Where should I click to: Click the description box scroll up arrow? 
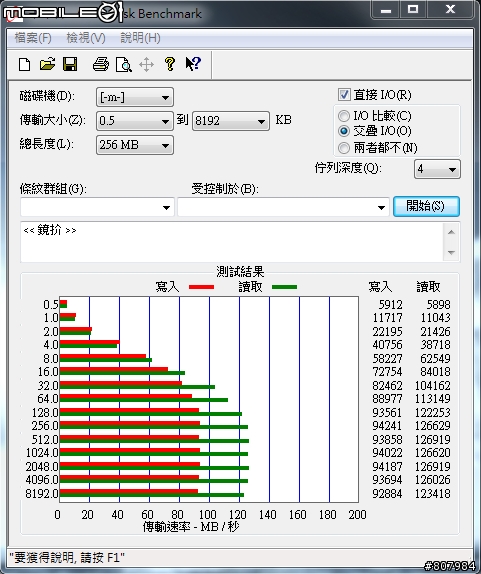tap(451, 232)
